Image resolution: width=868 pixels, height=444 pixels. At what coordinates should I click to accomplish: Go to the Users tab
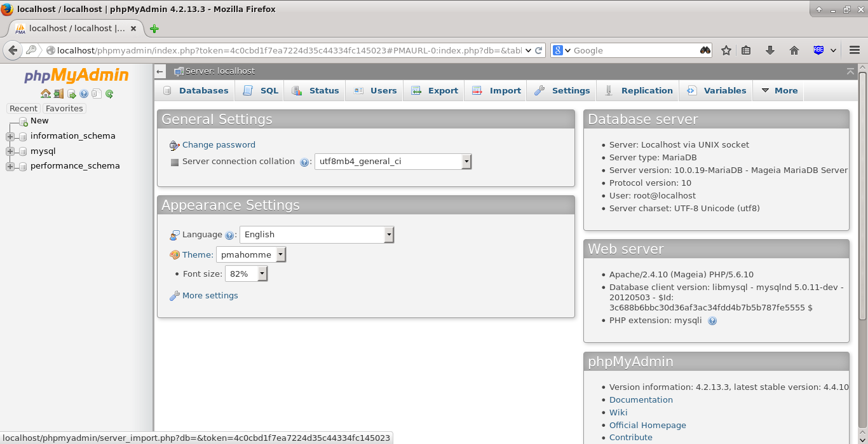[x=375, y=91]
